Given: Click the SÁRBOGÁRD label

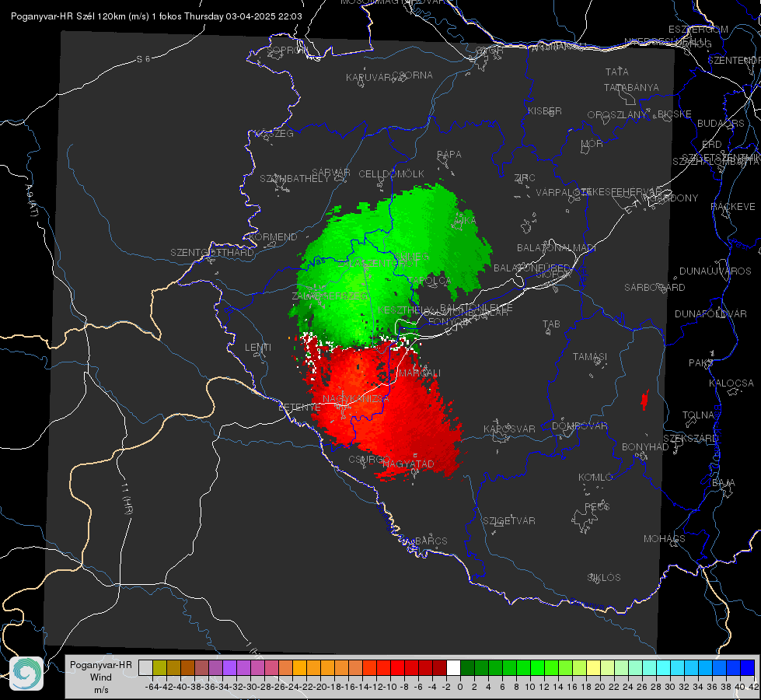Looking at the screenshot, I should (x=655, y=288).
